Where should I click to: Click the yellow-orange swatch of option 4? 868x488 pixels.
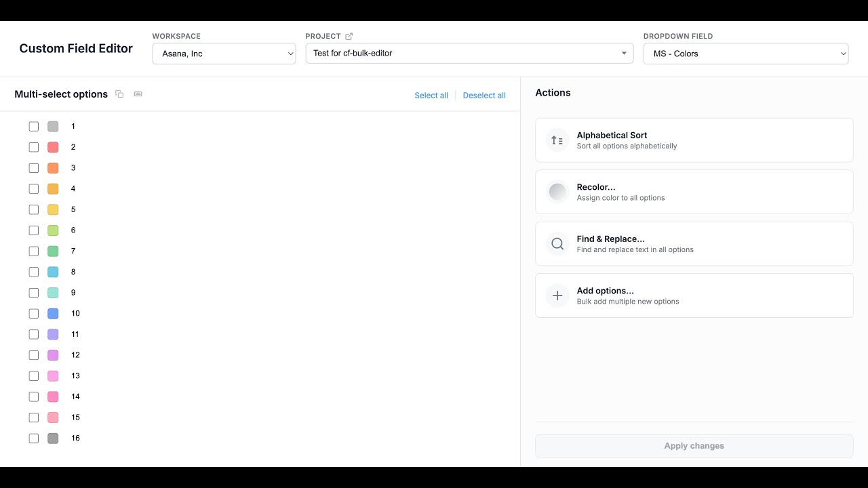pos(53,189)
